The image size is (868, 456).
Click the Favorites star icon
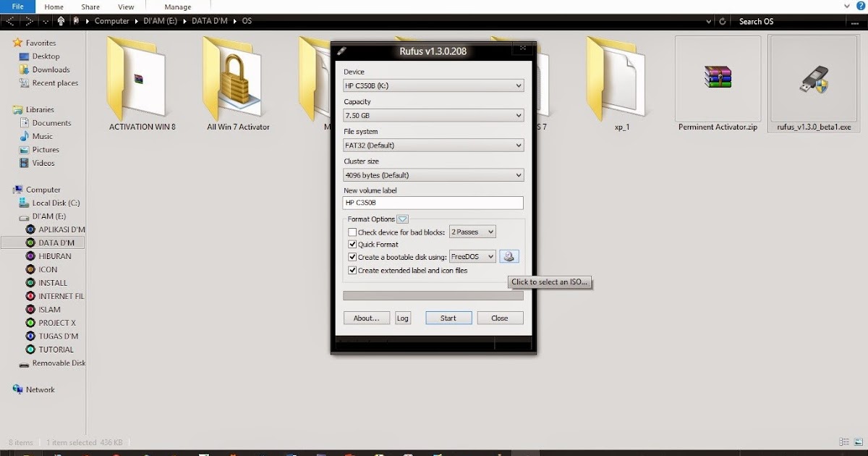click(x=18, y=43)
